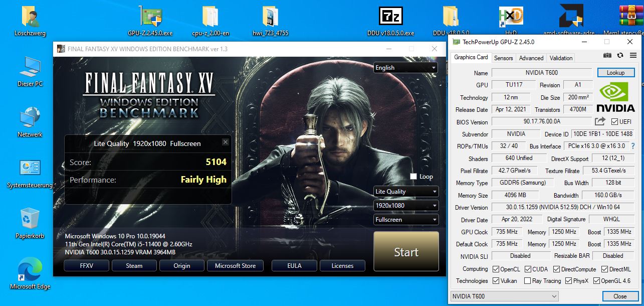The height and width of the screenshot is (306, 644).
Task: Click the BIOS export share arrow icon
Action: point(600,121)
